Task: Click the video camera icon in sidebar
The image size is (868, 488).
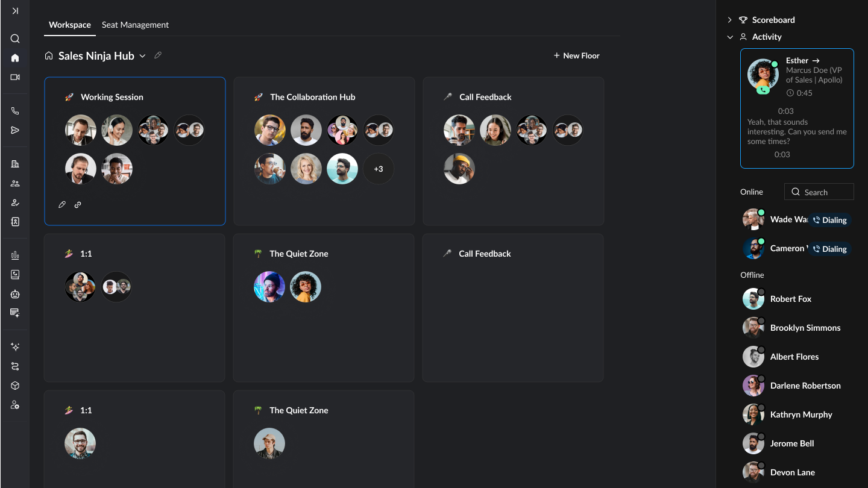Action: (15, 77)
